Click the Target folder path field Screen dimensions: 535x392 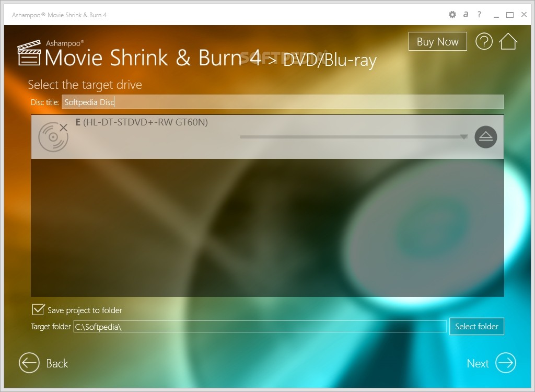(260, 327)
